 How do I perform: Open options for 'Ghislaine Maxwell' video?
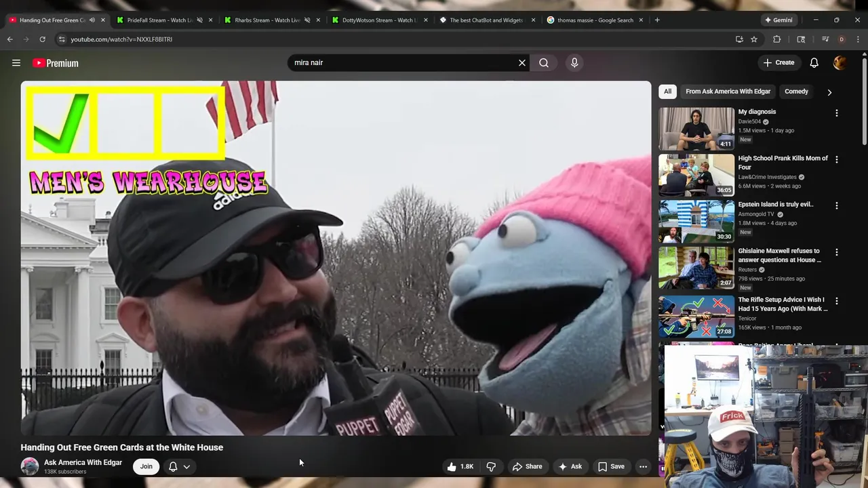click(837, 252)
